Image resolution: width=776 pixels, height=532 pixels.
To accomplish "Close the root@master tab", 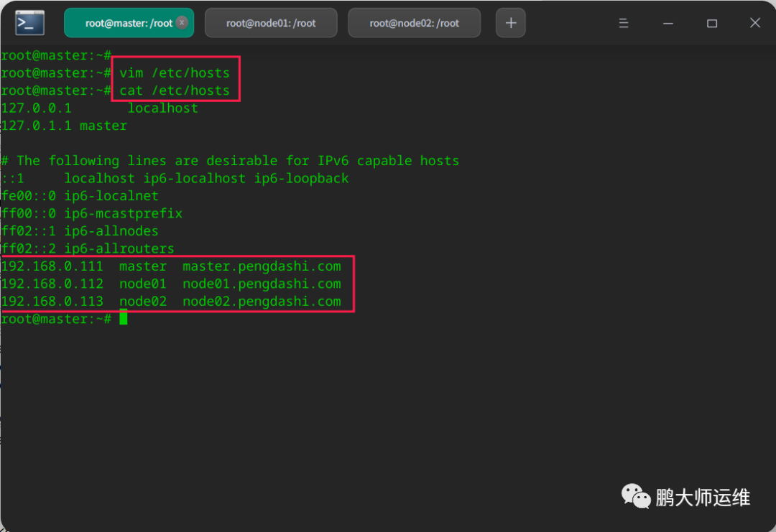I will tap(182, 22).
